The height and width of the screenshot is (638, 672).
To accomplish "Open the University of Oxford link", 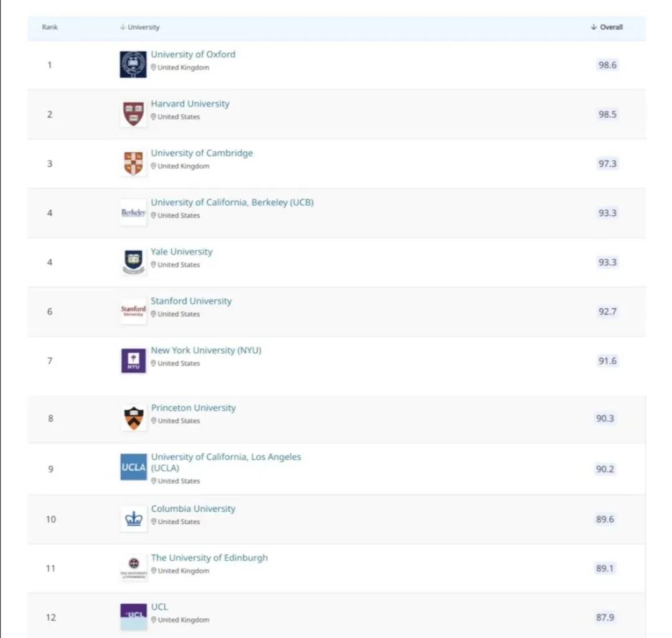I will click(x=193, y=55).
